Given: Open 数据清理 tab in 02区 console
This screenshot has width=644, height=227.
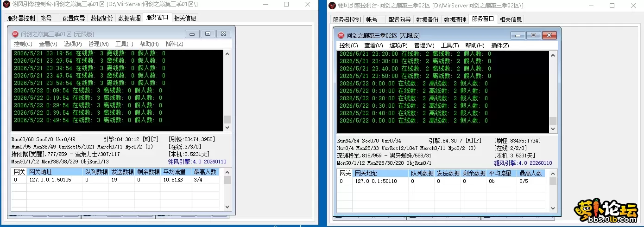Looking at the screenshot, I should (455, 19).
